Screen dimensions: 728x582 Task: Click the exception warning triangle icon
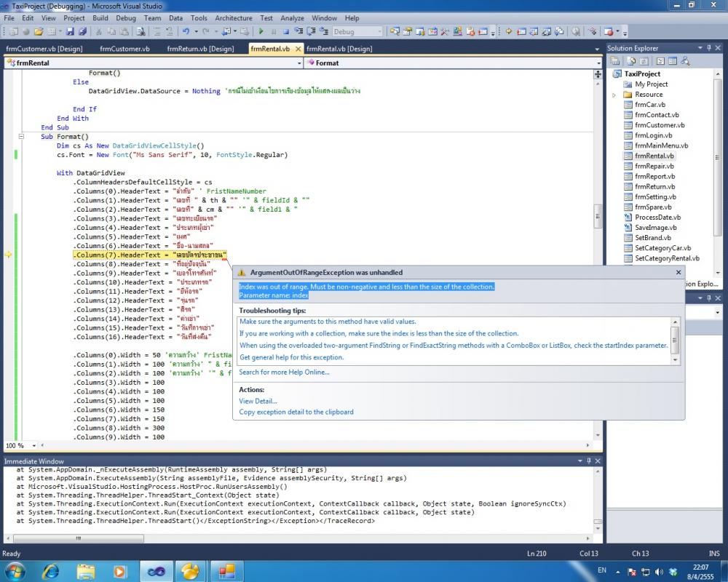tap(242, 272)
